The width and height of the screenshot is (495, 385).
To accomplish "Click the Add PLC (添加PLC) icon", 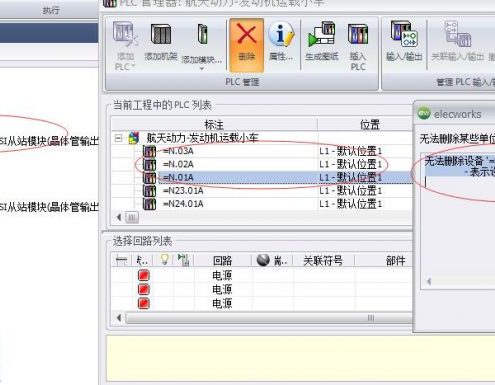I will [125, 34].
